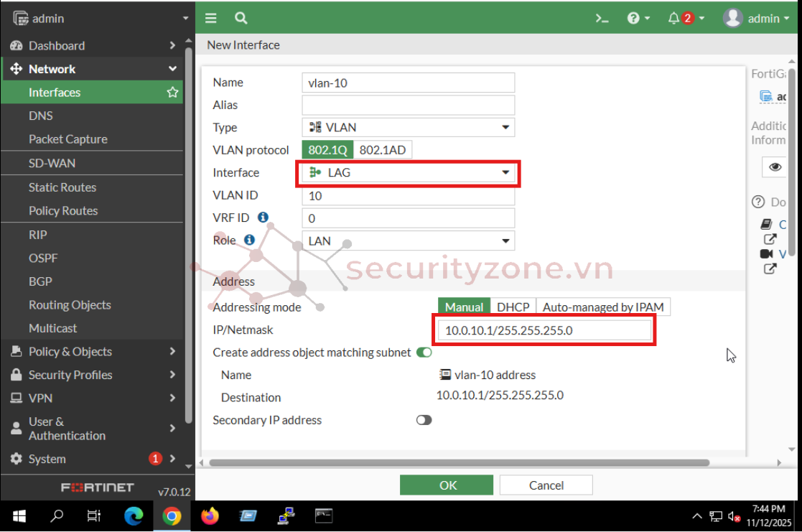Click the IP/Netmask input field
The width and height of the screenshot is (802, 532).
tap(544, 330)
